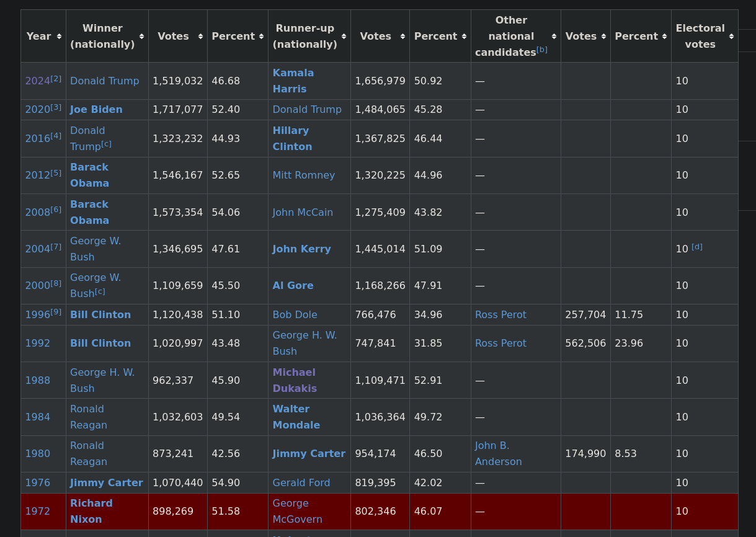Image resolution: width=756 pixels, height=537 pixels.
Task: Open George H. W. Bush runner-up link, 1992
Action: (x=305, y=344)
